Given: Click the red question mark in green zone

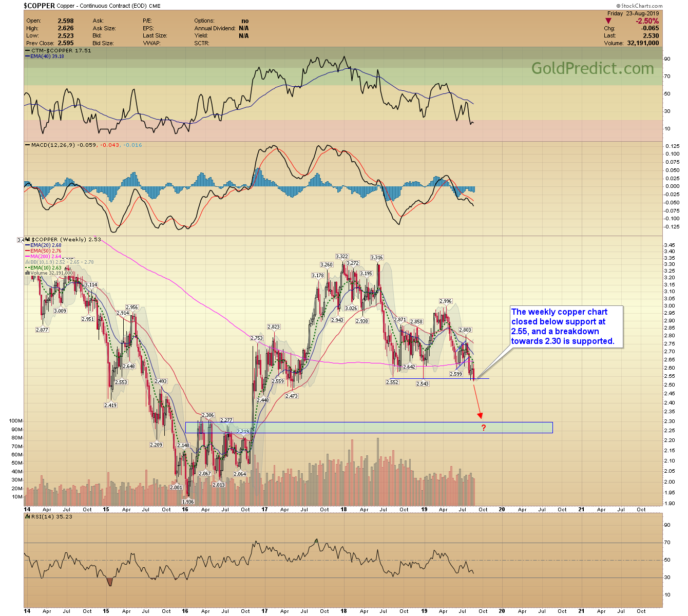Looking at the screenshot, I should click(x=483, y=428).
